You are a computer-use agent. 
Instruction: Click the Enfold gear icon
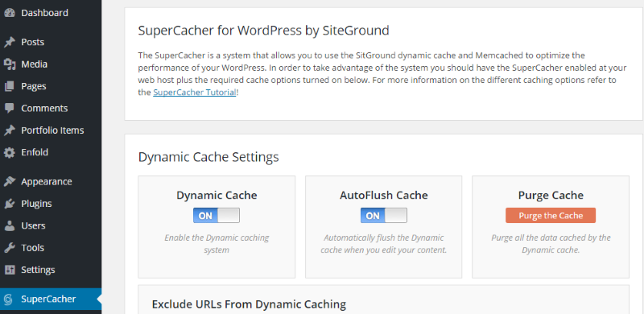[10, 152]
